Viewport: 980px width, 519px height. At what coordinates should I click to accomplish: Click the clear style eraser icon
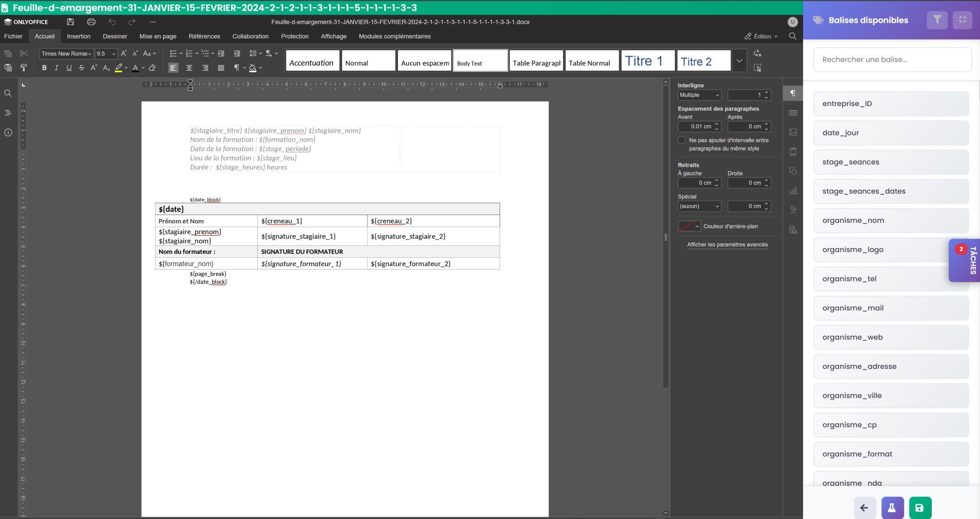coord(152,68)
